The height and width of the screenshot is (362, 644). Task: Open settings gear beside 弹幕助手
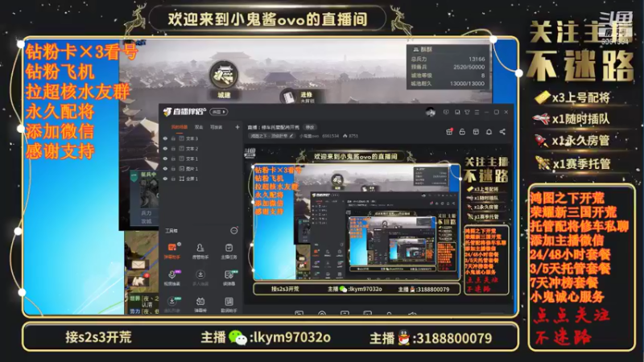pyautogui.click(x=179, y=245)
